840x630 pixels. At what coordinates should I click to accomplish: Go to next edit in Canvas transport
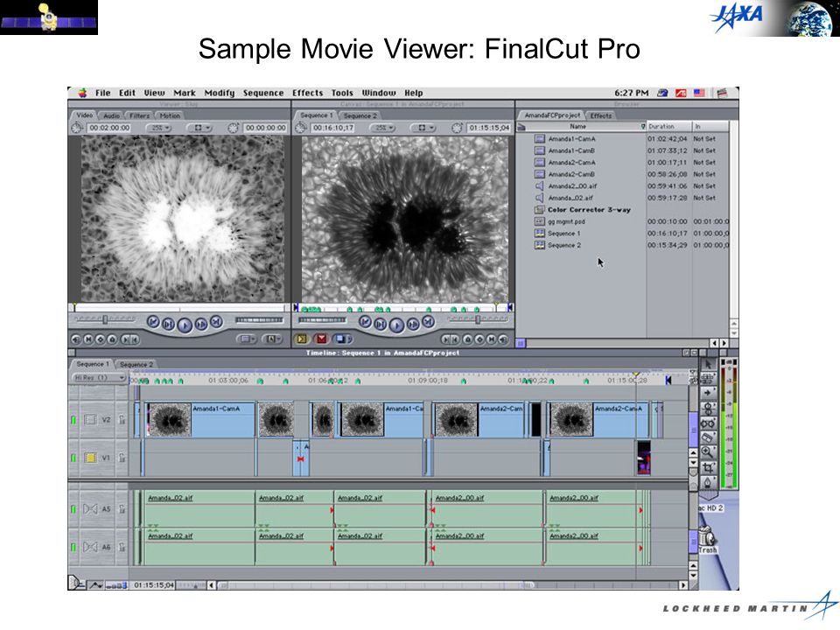(x=428, y=322)
